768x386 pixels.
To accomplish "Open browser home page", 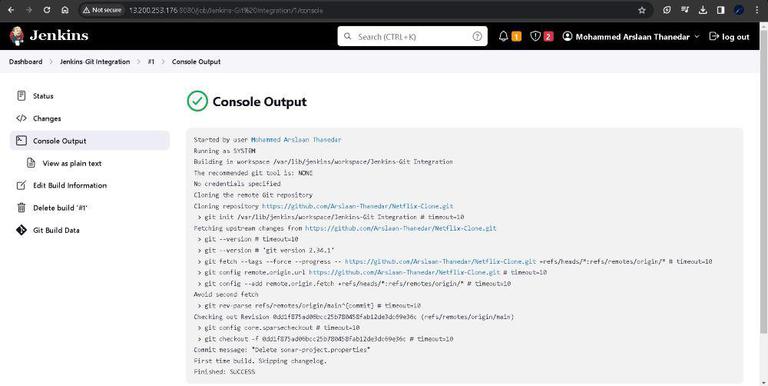I will tap(65, 10).
